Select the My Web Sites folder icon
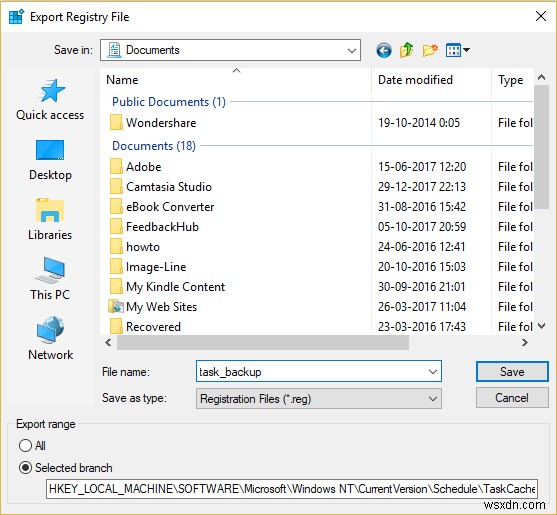Image resolution: width=557 pixels, height=515 pixels. (116, 306)
